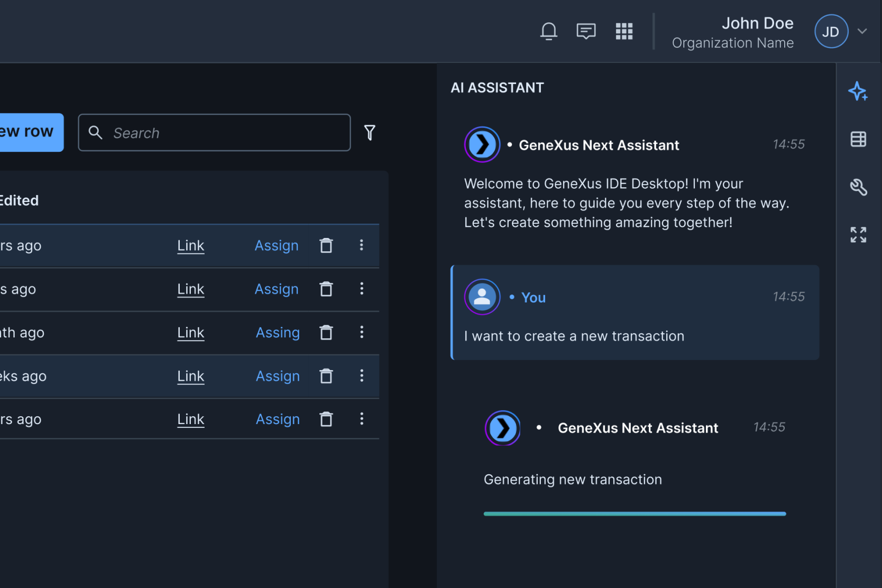
Task: Click the AI ASSISTANT panel title
Action: coord(497,88)
